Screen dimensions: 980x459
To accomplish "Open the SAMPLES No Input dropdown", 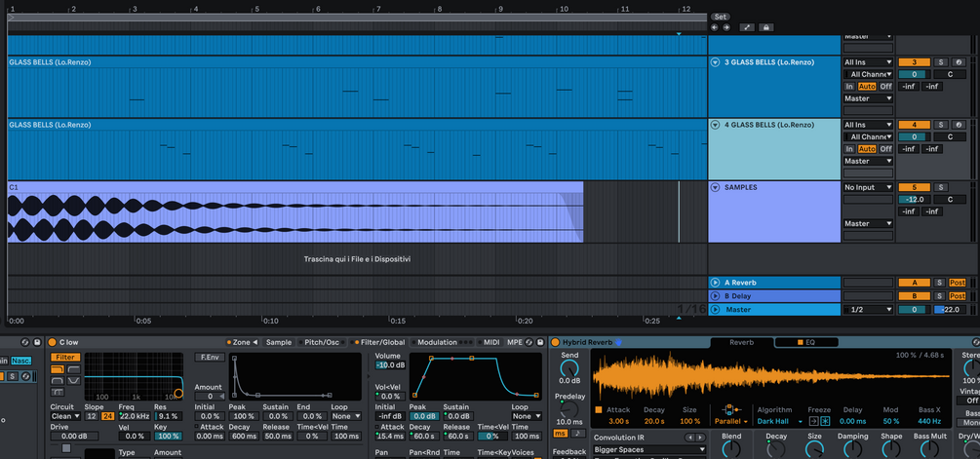I will [x=868, y=187].
